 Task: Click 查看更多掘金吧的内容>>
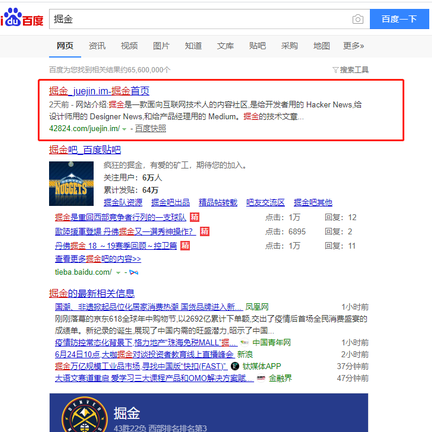pos(98,259)
